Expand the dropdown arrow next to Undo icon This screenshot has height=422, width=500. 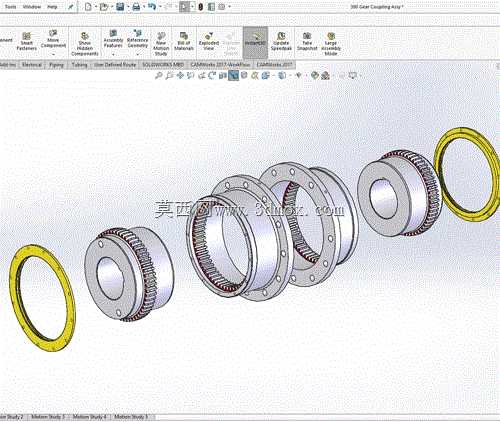[160, 7]
